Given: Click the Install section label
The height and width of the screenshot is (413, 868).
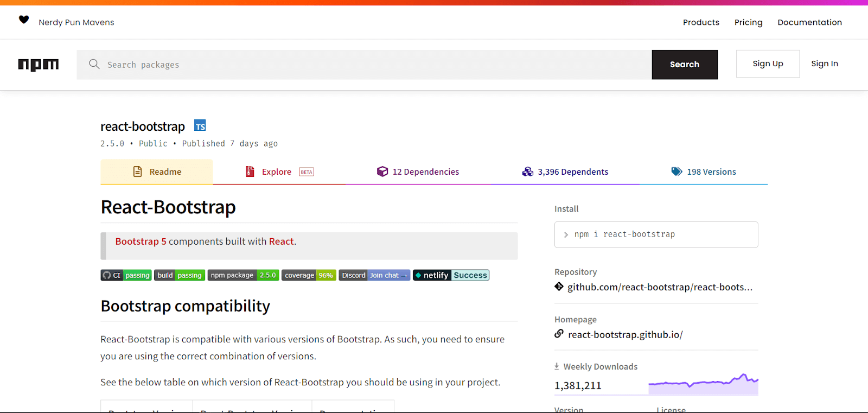Looking at the screenshot, I should (566, 209).
